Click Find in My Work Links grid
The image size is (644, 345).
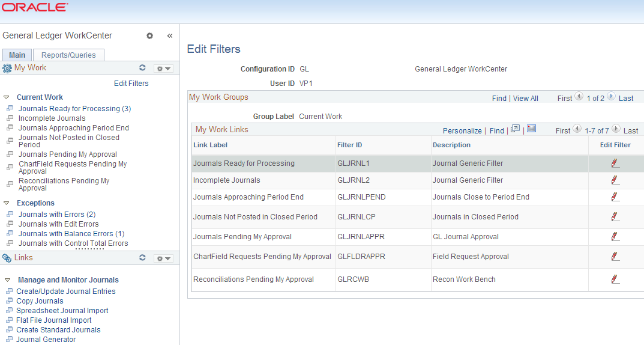pos(496,131)
